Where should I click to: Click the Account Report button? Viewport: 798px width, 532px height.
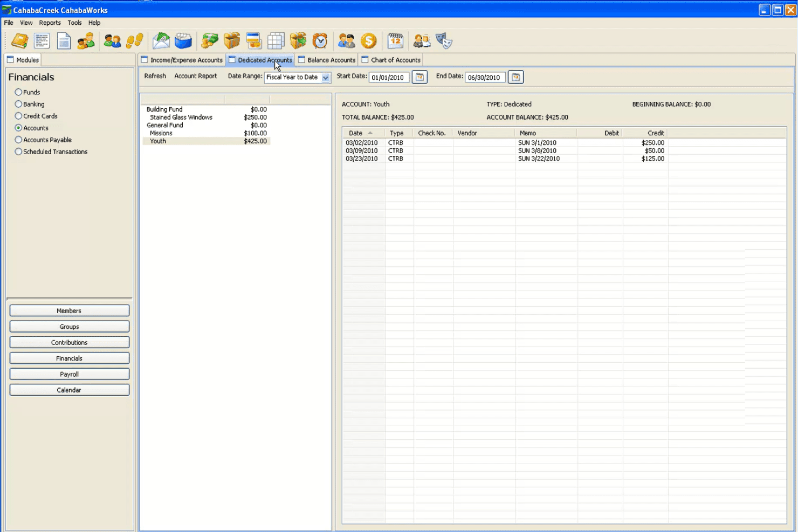[196, 76]
